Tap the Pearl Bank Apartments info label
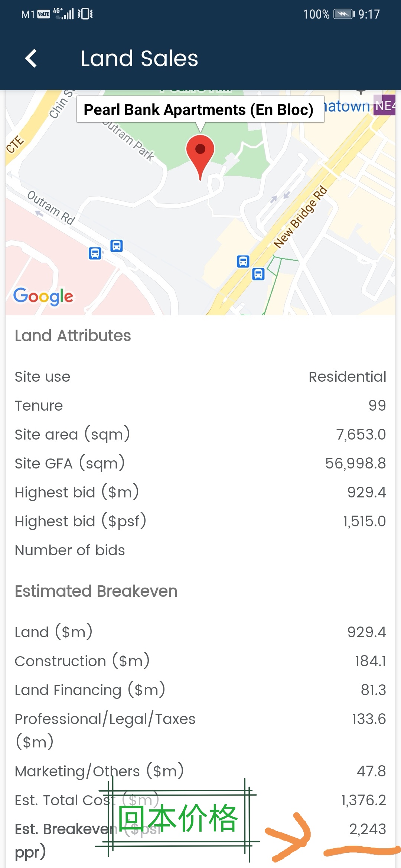The height and width of the screenshot is (868, 401). click(x=200, y=110)
